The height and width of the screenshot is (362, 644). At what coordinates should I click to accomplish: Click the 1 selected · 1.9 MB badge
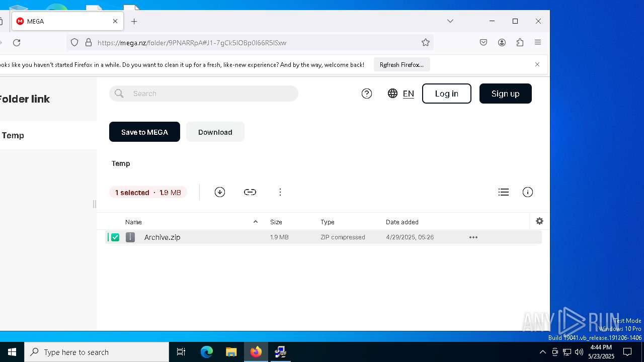[148, 192]
